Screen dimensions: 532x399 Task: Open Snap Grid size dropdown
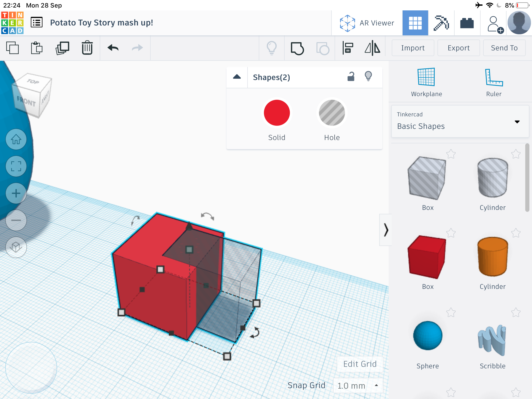click(x=358, y=385)
